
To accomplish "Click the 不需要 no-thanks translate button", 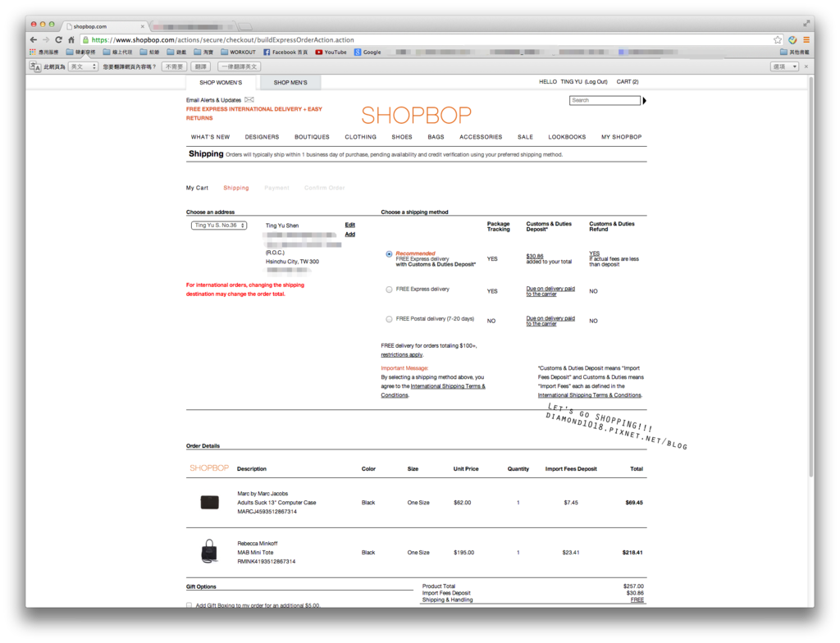I will (x=174, y=66).
